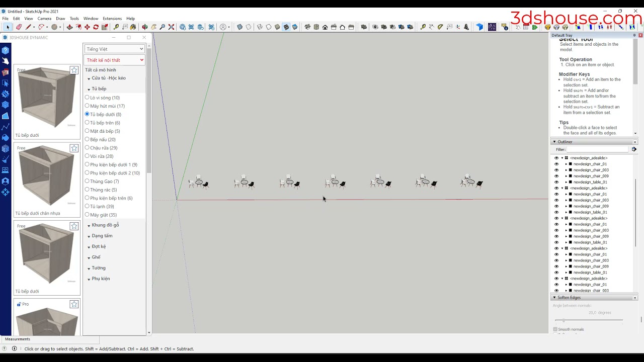This screenshot has height=362, width=644.
Task: Choose the Chậu rửa (29) radio button
Action: point(87,147)
